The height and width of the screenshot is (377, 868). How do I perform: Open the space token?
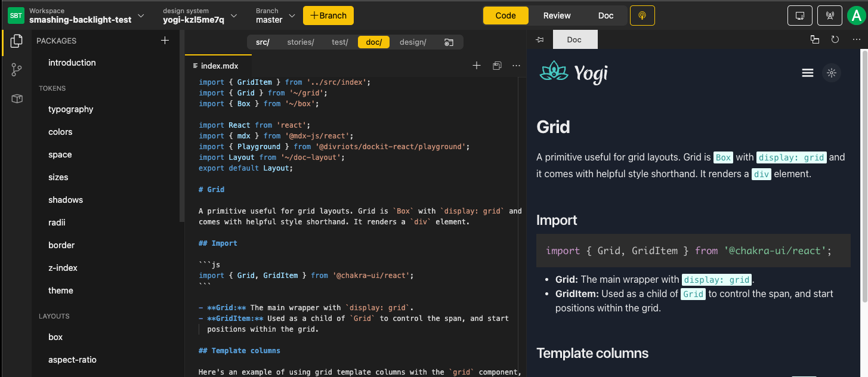coord(60,154)
